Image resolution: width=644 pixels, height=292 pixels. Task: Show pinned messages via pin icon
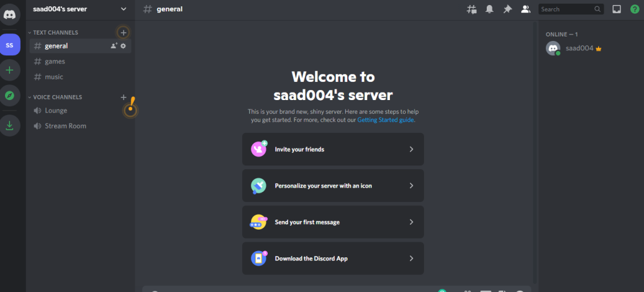coord(508,9)
